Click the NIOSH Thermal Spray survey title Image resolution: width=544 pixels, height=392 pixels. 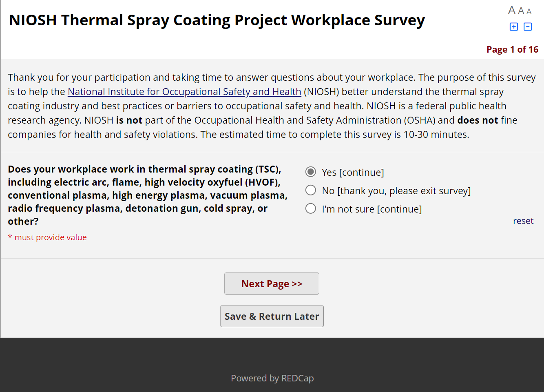pyautogui.click(x=217, y=20)
